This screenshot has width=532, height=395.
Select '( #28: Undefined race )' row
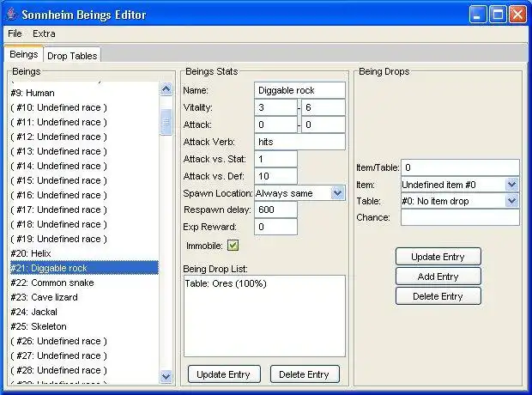click(x=84, y=370)
